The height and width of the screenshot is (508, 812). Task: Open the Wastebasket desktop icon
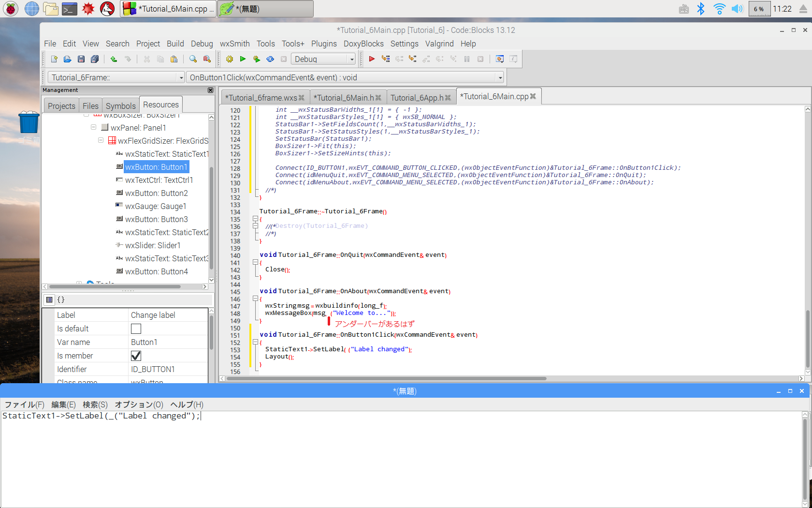coord(29,123)
